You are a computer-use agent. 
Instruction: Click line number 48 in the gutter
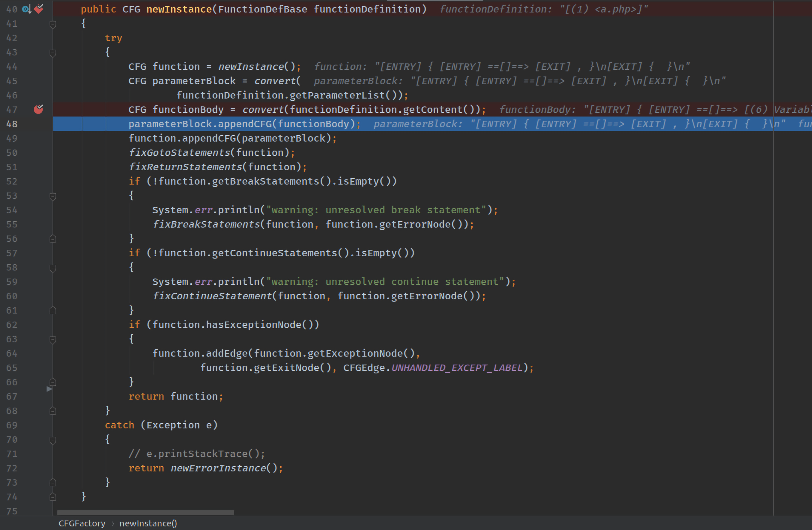click(x=12, y=124)
